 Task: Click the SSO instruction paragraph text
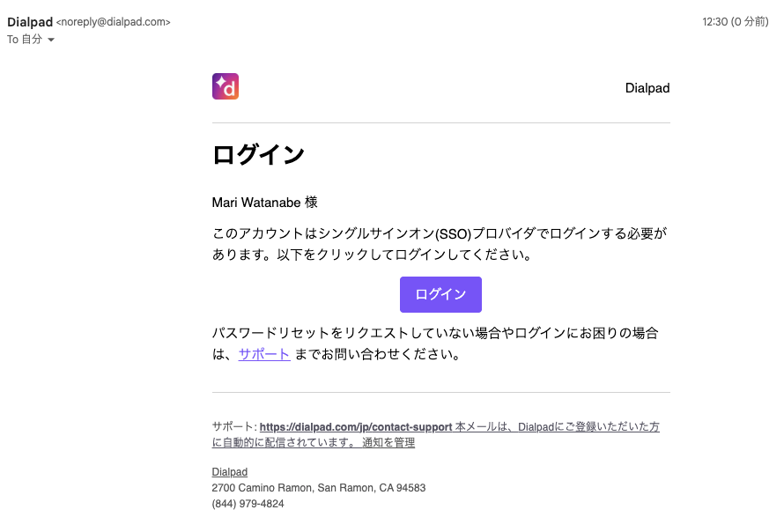(440, 244)
